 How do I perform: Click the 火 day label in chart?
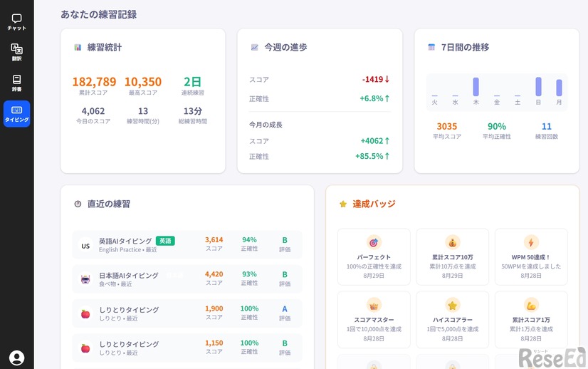[x=434, y=102]
